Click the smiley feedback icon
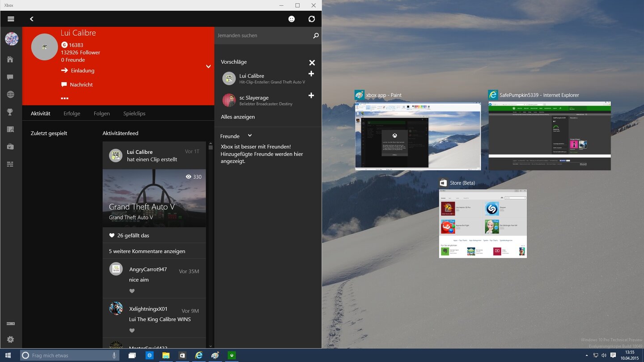This screenshot has width=644, height=362. coord(292,19)
